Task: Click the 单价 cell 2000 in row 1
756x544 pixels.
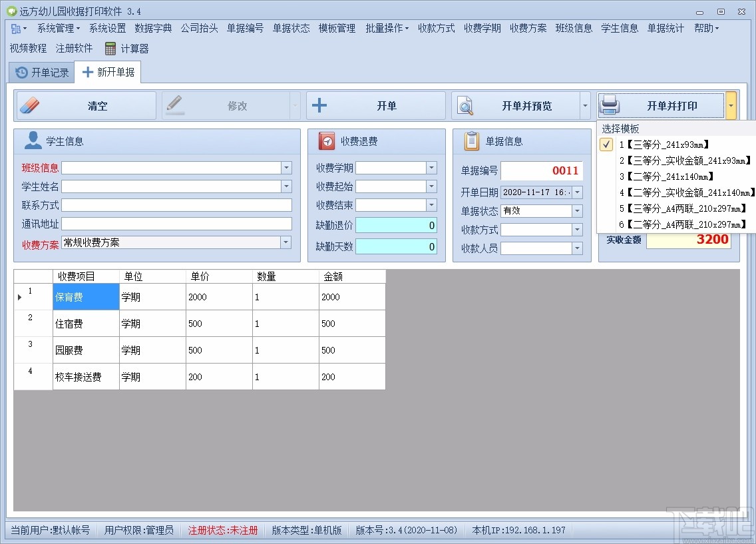Action: [x=220, y=296]
